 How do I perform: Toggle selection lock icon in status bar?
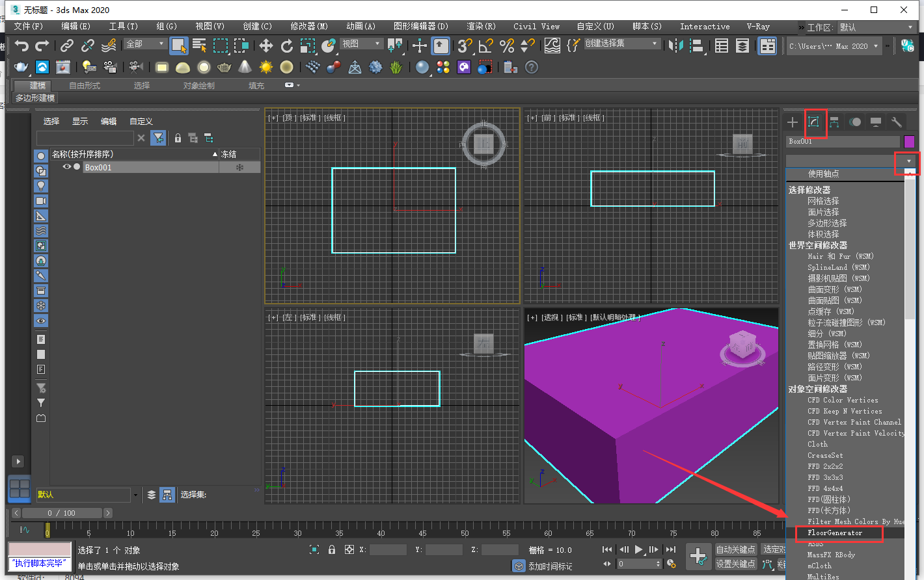tap(332, 550)
